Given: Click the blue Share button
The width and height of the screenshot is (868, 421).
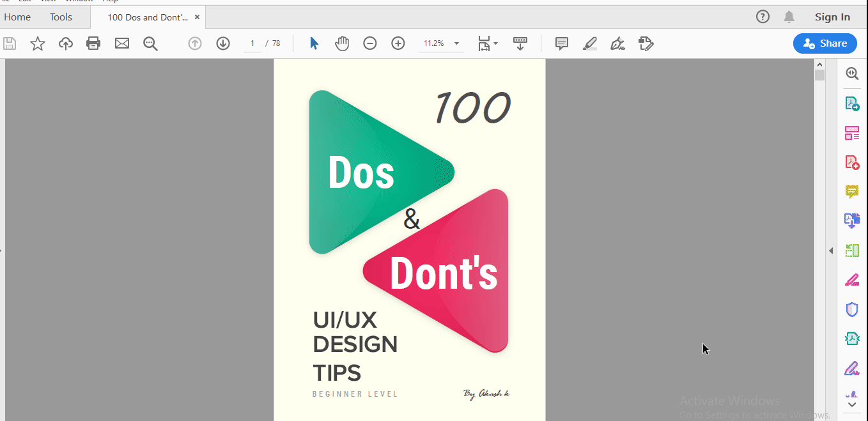Looking at the screenshot, I should (825, 43).
